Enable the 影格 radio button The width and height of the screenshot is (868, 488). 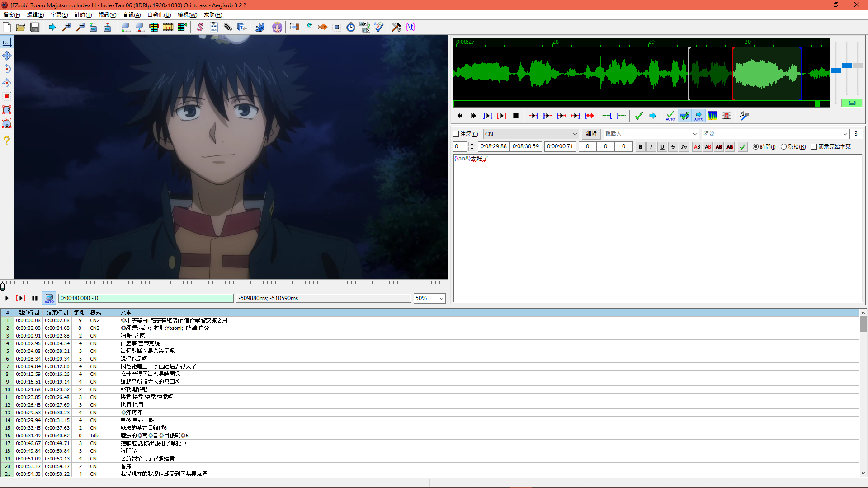(x=783, y=147)
